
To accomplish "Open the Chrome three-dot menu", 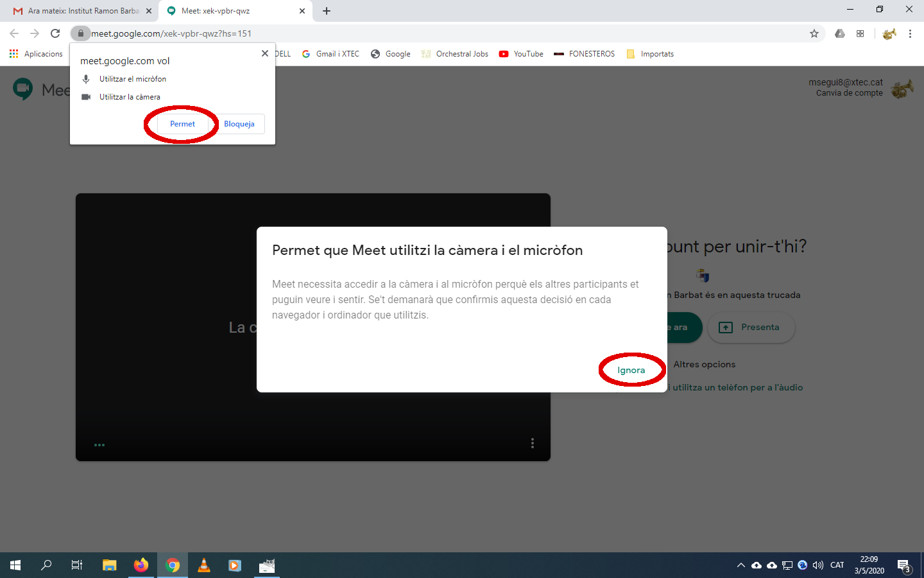I will (x=910, y=33).
